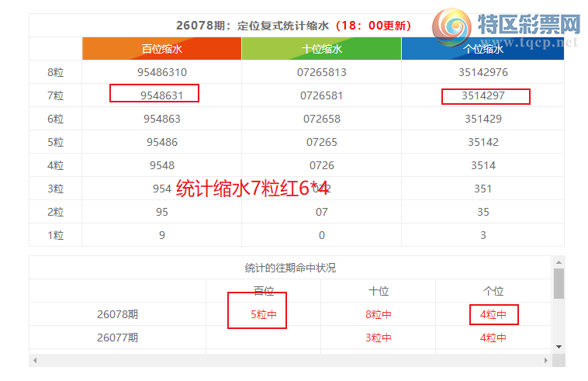Click the value 3 in 1粒 row
Screen dimensions: 588x381
click(483, 235)
